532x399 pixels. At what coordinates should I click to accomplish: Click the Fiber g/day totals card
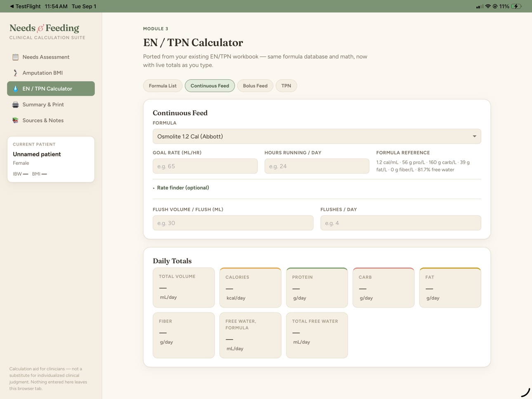(184, 335)
